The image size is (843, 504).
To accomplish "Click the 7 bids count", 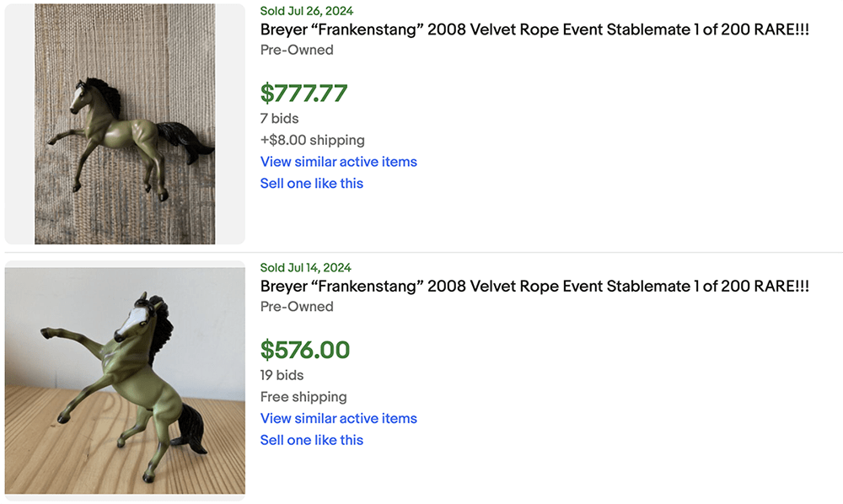I will tap(279, 119).
